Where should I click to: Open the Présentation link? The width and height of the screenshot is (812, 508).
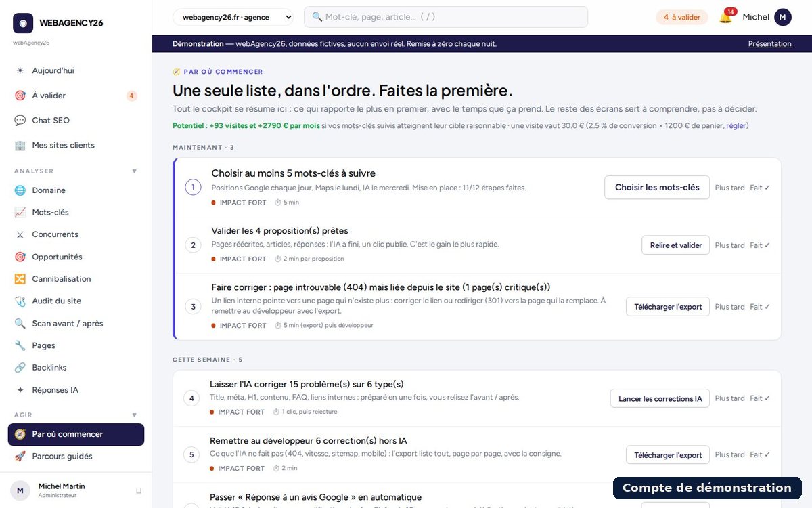[769, 44]
